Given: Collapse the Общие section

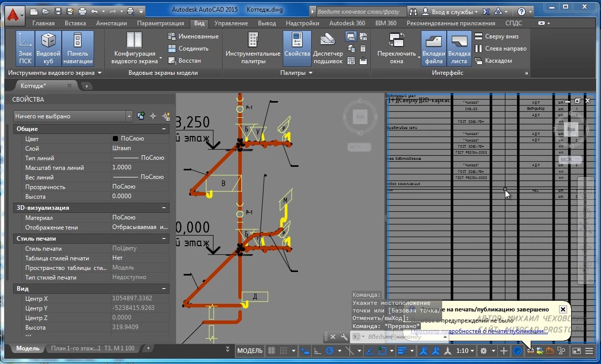Looking at the screenshot, I should point(164,129).
